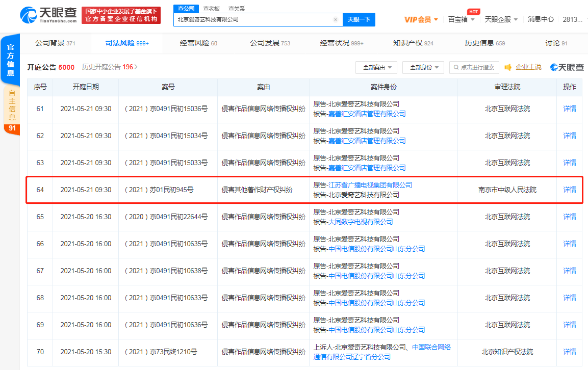
Task: Switch to 查关系 search tab
Action: click(x=236, y=9)
